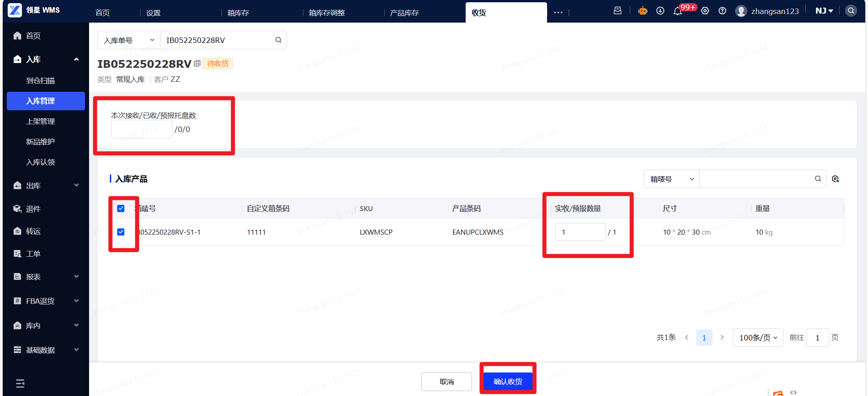Open the 100条/页 page size dropdown
868x396 pixels.
(x=758, y=338)
